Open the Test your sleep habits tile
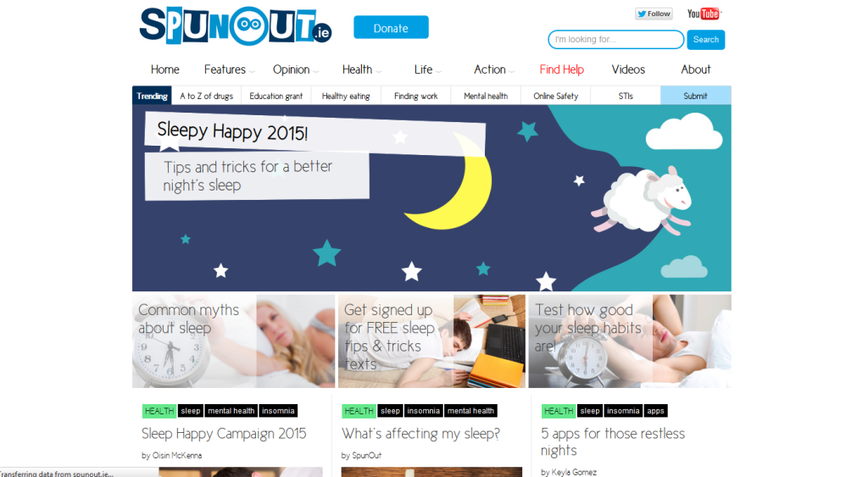This screenshot has height=477, width=868. tap(630, 341)
